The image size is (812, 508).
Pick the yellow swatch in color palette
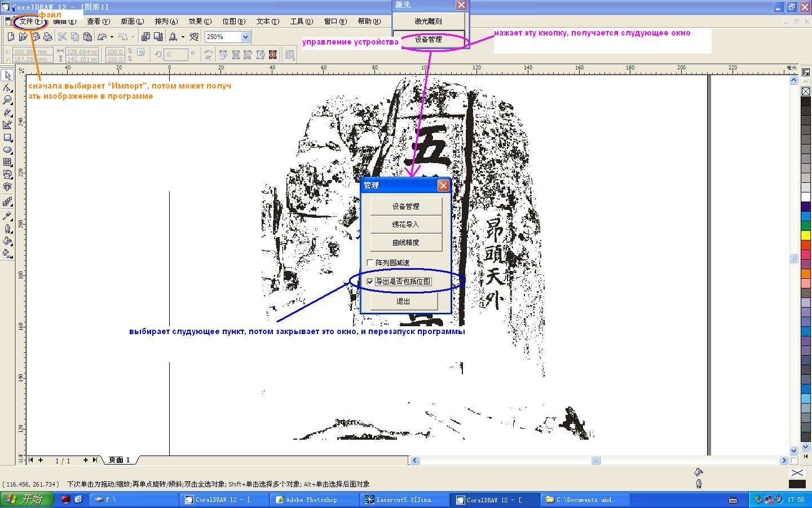point(806,235)
